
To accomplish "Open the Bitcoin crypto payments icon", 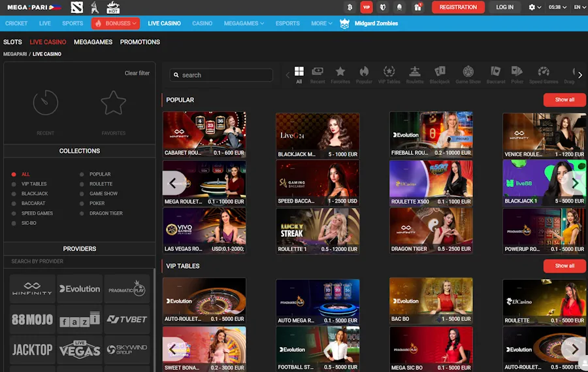I will [x=350, y=7].
